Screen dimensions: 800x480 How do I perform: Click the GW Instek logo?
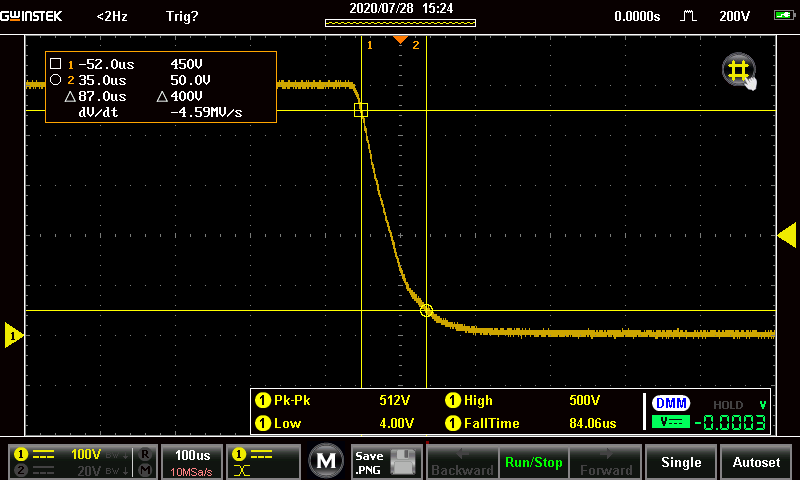pyautogui.click(x=31, y=16)
